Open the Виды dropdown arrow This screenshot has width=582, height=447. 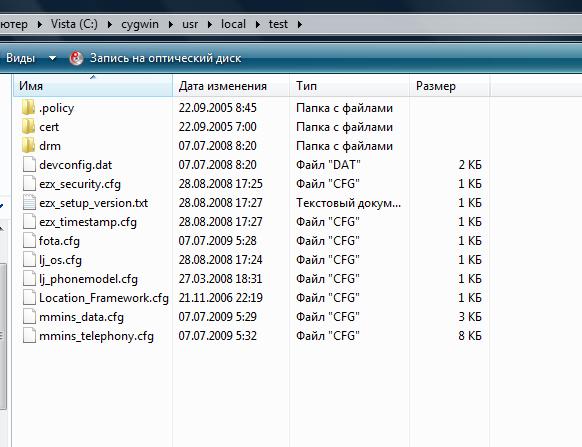coord(52,58)
